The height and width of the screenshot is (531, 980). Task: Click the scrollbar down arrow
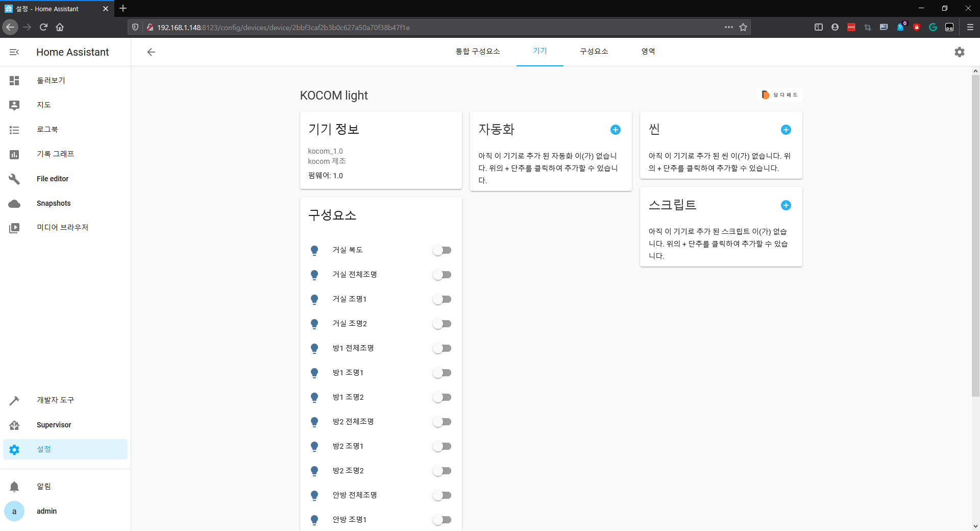975,526
